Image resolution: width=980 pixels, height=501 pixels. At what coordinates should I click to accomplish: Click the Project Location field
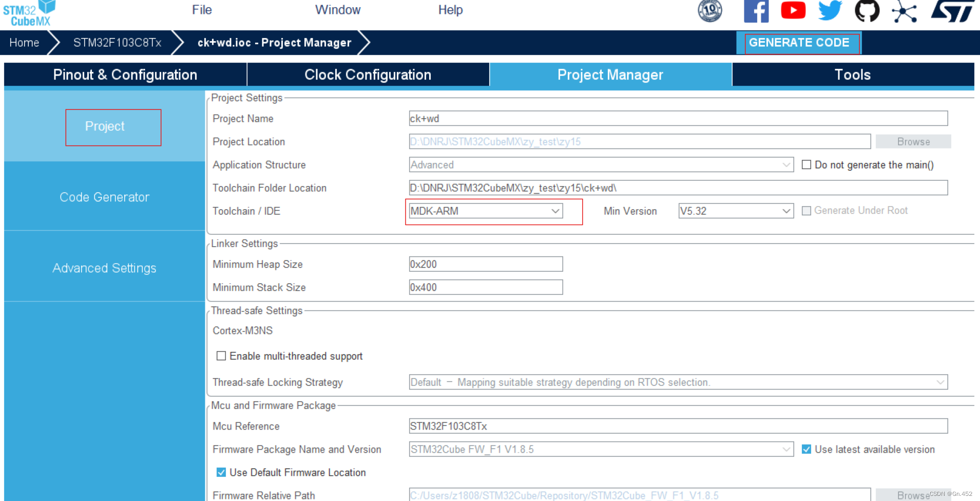[640, 142]
